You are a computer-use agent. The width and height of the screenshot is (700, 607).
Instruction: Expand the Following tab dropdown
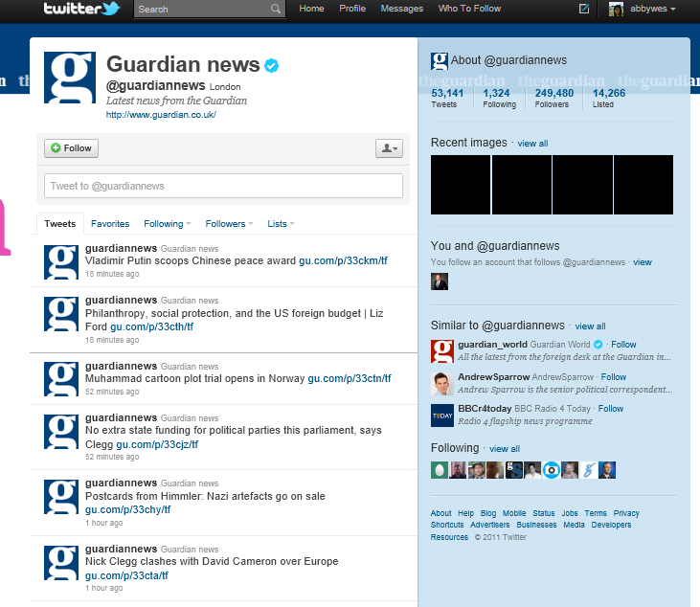tap(189, 224)
